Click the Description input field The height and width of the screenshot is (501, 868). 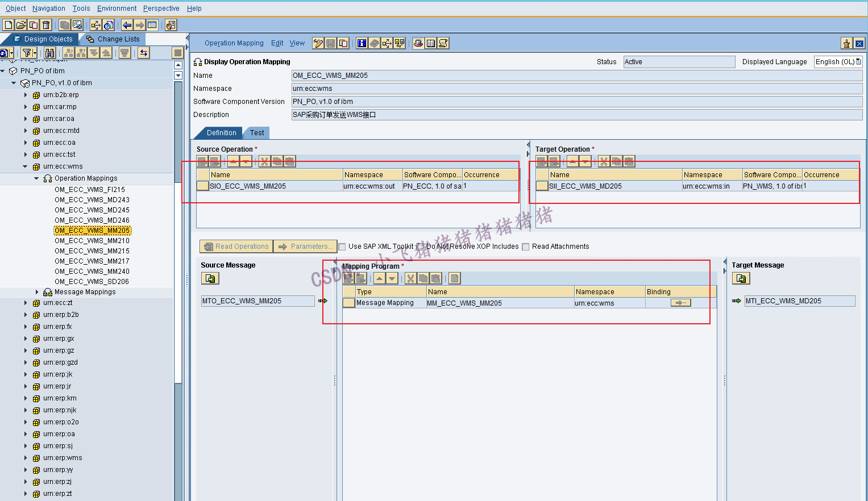tap(577, 115)
